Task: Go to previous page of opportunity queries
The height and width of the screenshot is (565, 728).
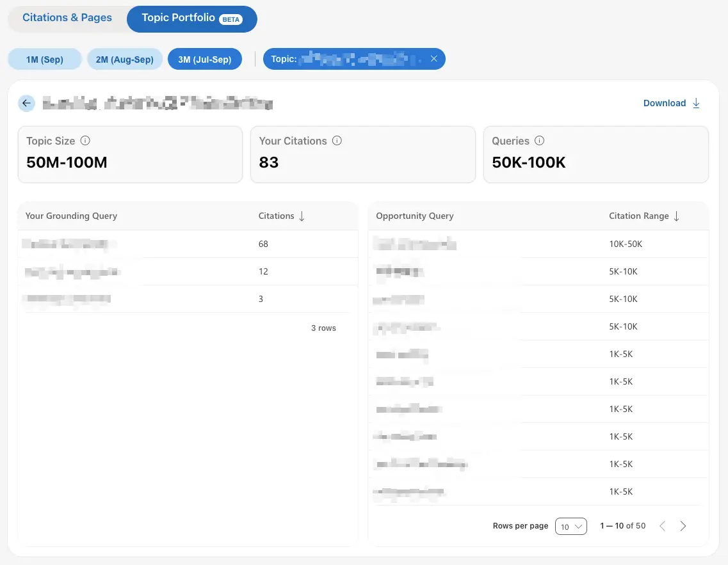Action: tap(663, 526)
